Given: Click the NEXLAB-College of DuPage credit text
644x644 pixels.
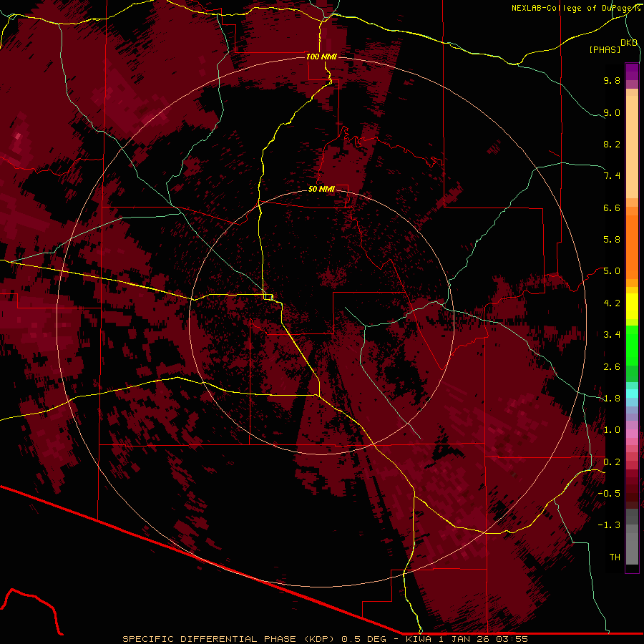Looking at the screenshot, I should click(573, 8).
